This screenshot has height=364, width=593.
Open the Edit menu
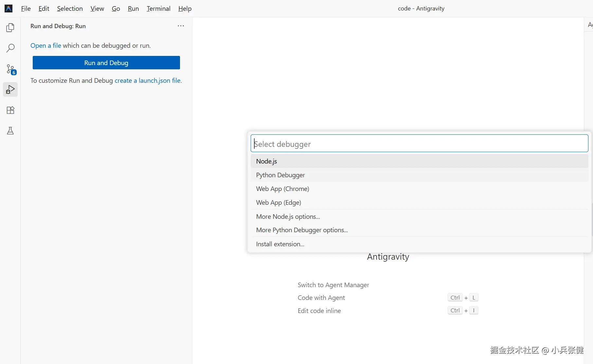44,9
